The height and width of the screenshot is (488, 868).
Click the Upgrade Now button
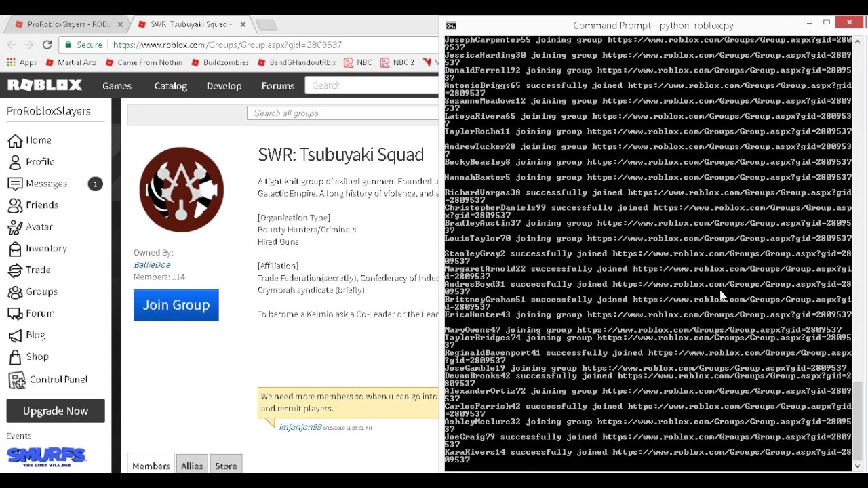[56, 411]
